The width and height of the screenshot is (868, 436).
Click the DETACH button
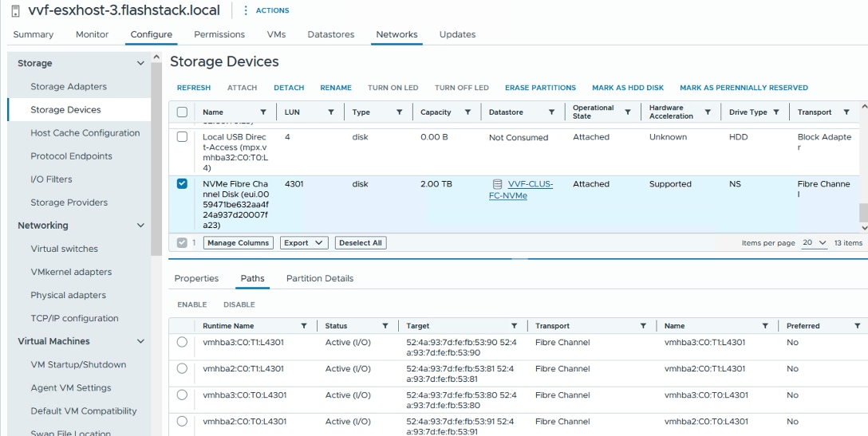tap(289, 88)
